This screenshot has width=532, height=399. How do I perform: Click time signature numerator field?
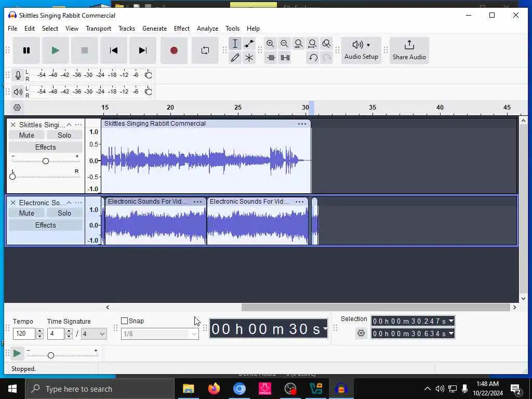coord(56,334)
